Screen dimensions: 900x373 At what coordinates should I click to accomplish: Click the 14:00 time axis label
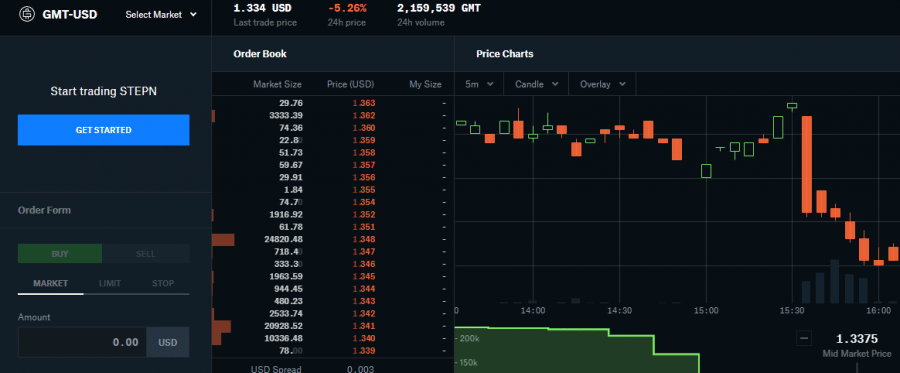pyautogui.click(x=533, y=310)
